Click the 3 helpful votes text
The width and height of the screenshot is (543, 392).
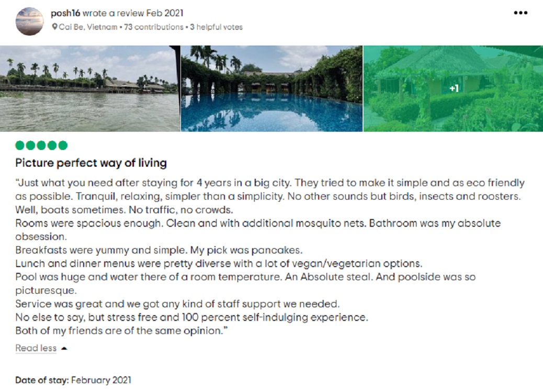217,27
